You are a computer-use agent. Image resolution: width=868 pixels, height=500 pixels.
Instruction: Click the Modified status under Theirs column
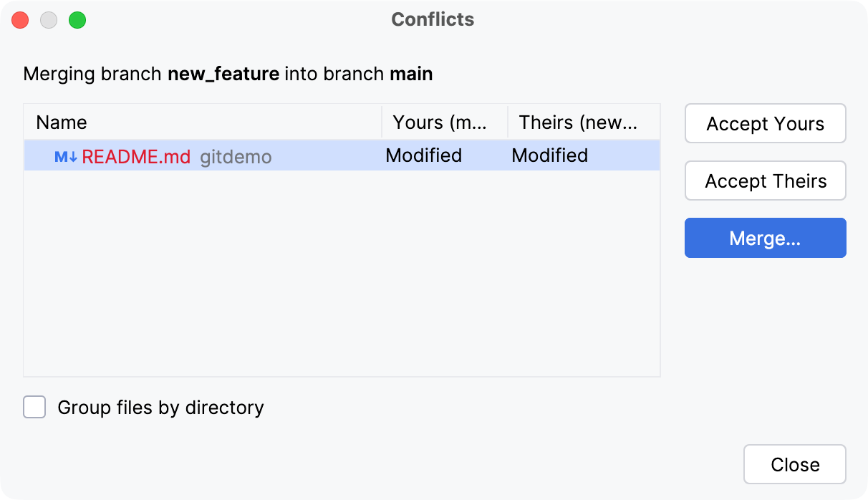tap(549, 155)
